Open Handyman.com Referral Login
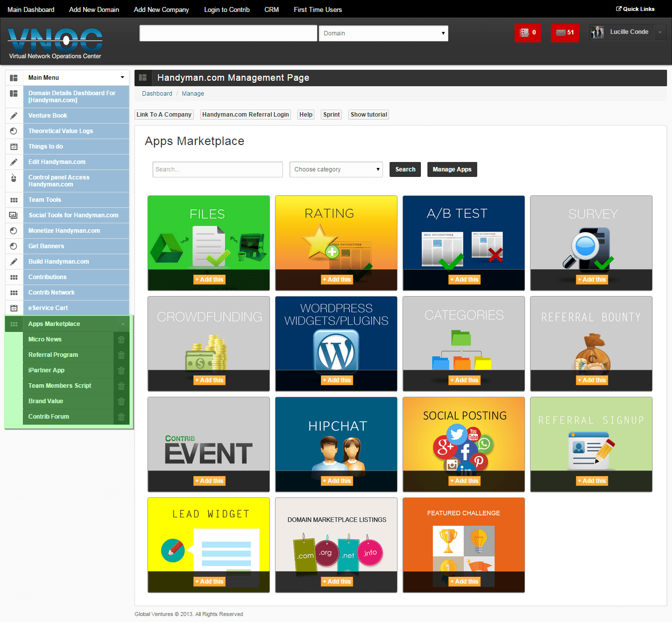This screenshot has width=672, height=622. (x=246, y=115)
